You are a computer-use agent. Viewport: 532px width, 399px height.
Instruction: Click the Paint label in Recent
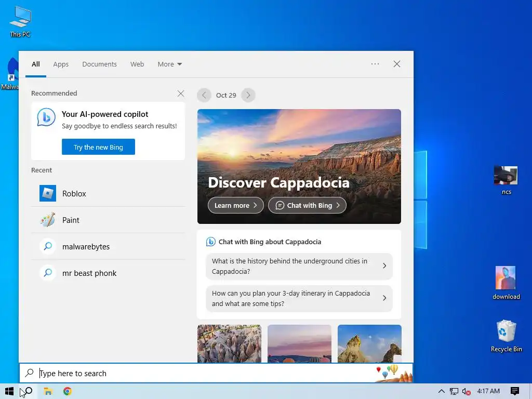click(x=71, y=220)
